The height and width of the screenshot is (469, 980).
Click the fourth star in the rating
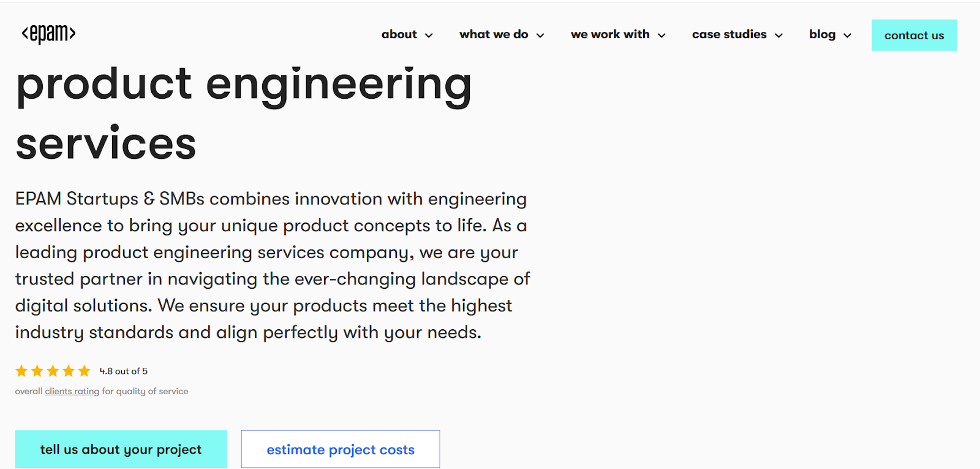[70, 370]
